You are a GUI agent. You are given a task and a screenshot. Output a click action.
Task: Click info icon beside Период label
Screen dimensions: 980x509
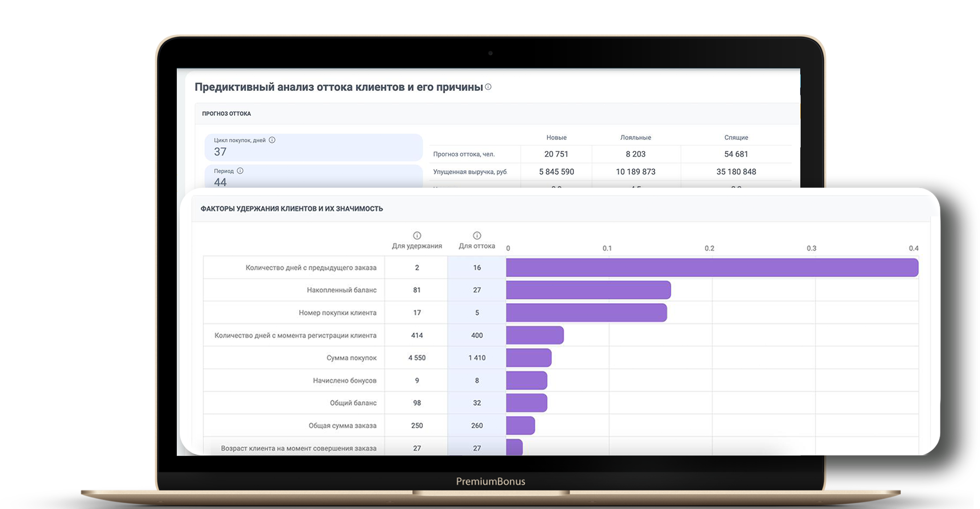tap(240, 171)
